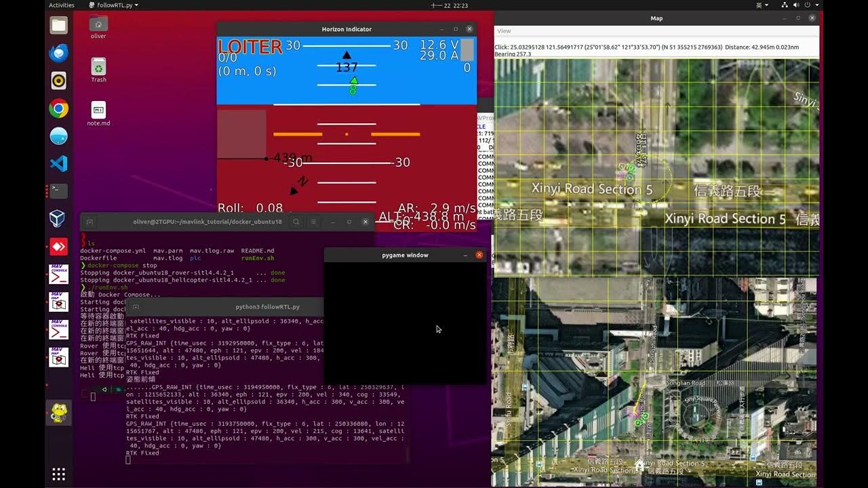Screen dimensions: 868x488
Task: Maximize the Map window
Action: 798,18
